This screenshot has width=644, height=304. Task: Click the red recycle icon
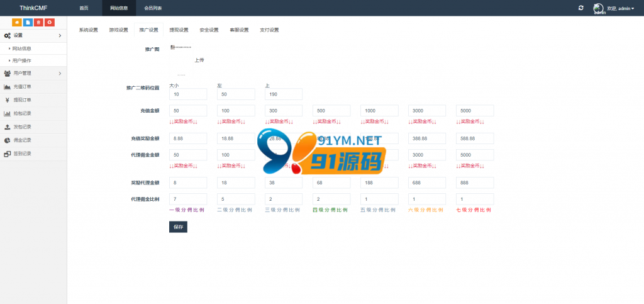(49, 23)
